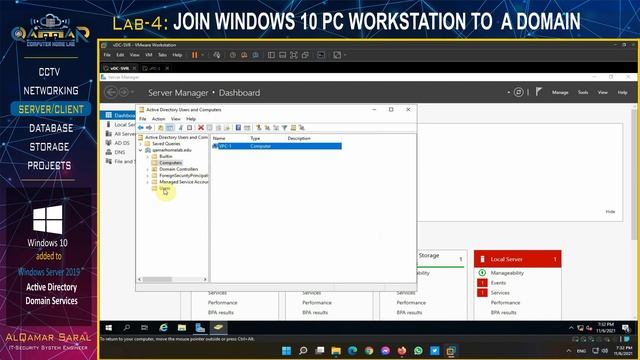Screen dimensions: 640x360
Task: Click the create new user toolbar icon
Action: coord(258,128)
